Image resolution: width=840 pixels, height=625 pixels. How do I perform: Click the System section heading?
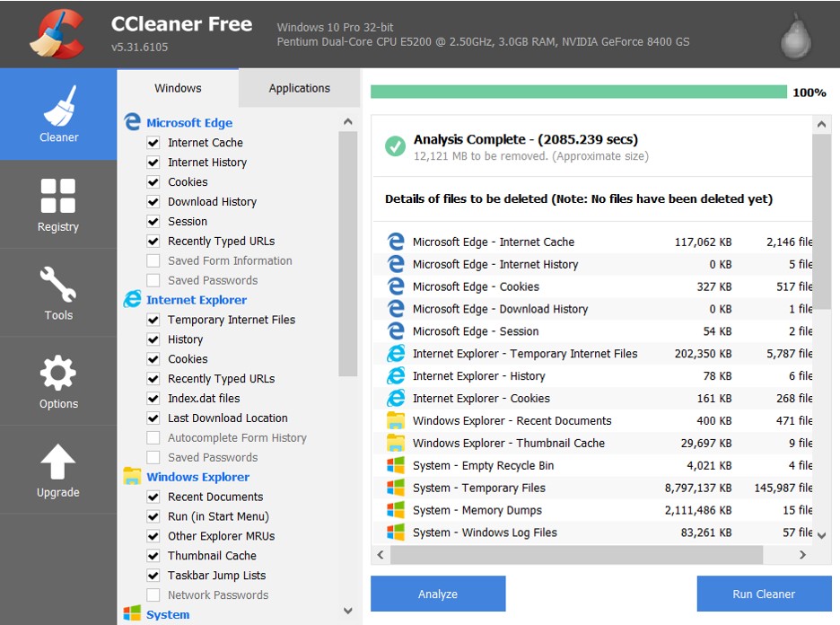(x=168, y=614)
